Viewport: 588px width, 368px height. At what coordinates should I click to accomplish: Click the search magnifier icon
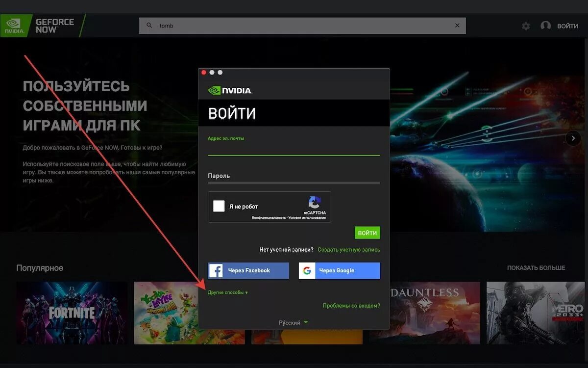[150, 26]
